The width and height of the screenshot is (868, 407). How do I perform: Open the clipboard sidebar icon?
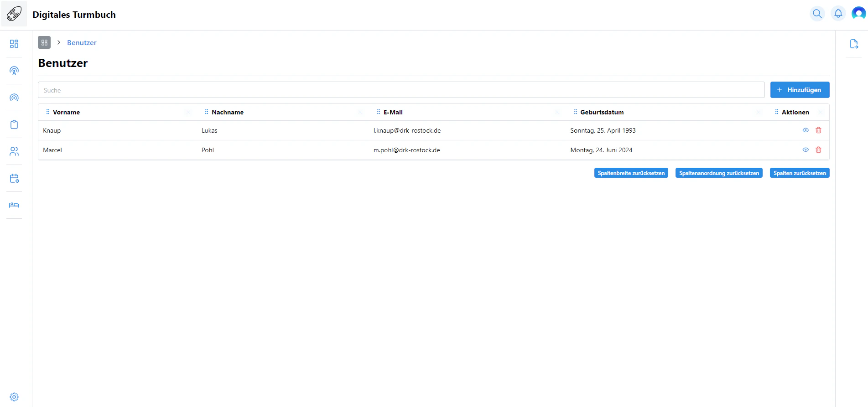14,124
